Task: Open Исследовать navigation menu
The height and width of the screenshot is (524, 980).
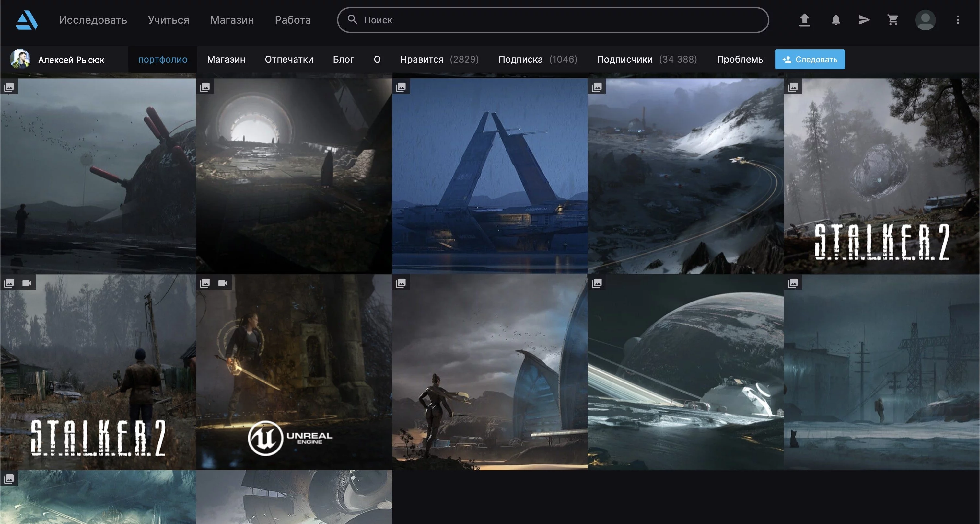Action: click(x=93, y=20)
